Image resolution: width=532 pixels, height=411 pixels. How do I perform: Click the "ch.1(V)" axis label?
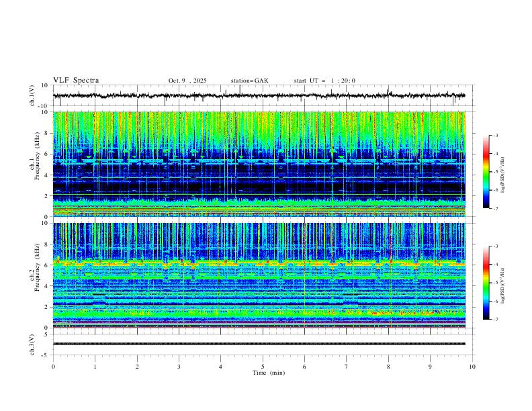point(32,95)
